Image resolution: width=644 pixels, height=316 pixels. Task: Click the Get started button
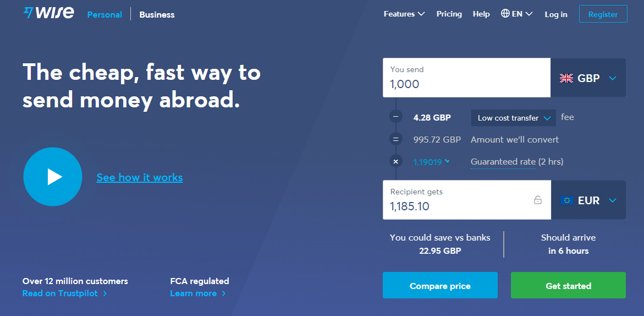pyautogui.click(x=568, y=286)
